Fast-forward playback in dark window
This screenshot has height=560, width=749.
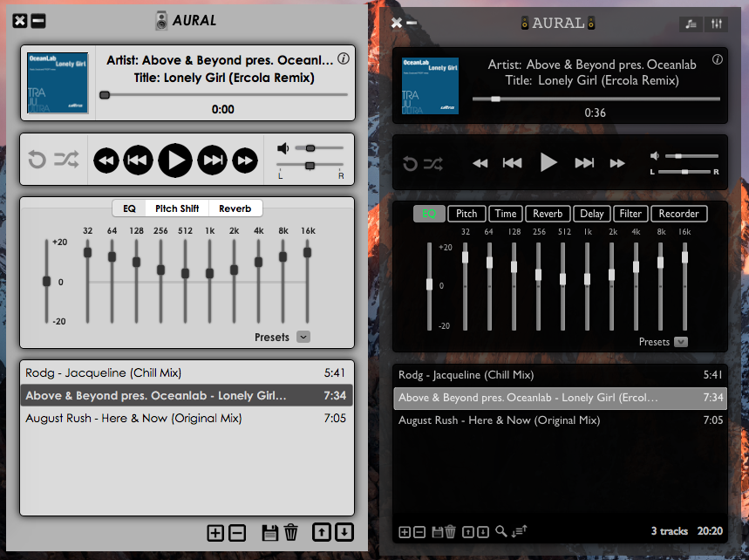(617, 163)
